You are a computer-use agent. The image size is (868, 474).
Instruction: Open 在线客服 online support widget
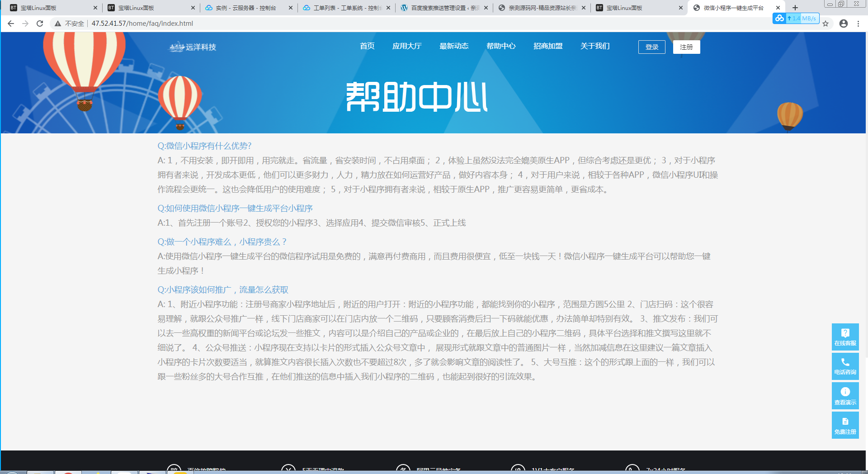pyautogui.click(x=845, y=337)
